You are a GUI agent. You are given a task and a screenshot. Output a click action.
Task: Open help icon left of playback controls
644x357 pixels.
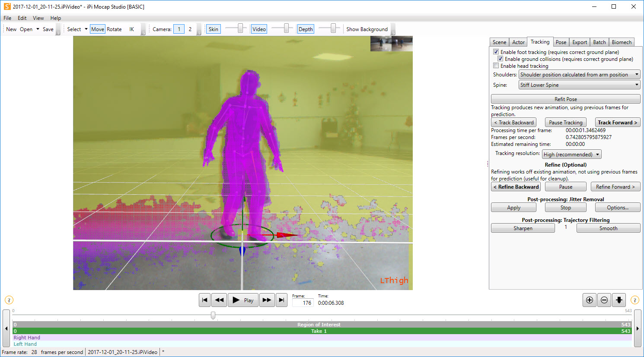tap(9, 300)
